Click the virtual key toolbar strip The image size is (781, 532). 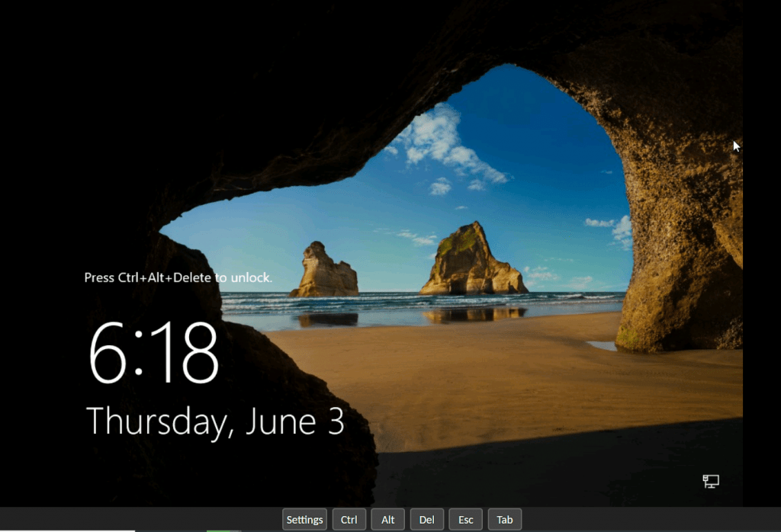[x=404, y=519]
